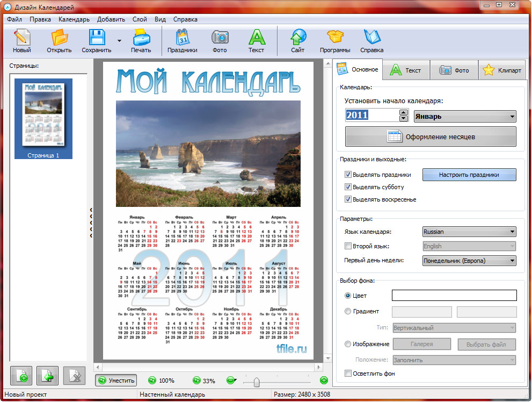Viewport: 532px width, 402px height.
Task: Click the Оформление месяцев button
Action: [x=431, y=137]
